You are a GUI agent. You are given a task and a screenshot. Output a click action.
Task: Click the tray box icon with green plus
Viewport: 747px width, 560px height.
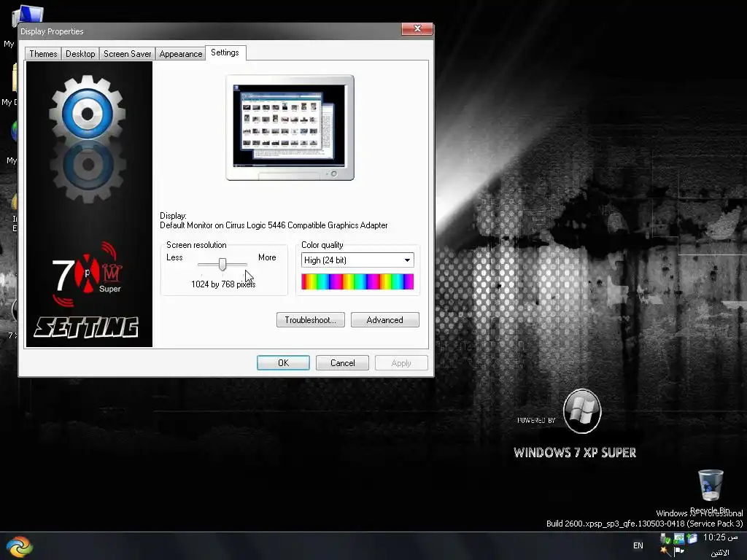pos(692,539)
